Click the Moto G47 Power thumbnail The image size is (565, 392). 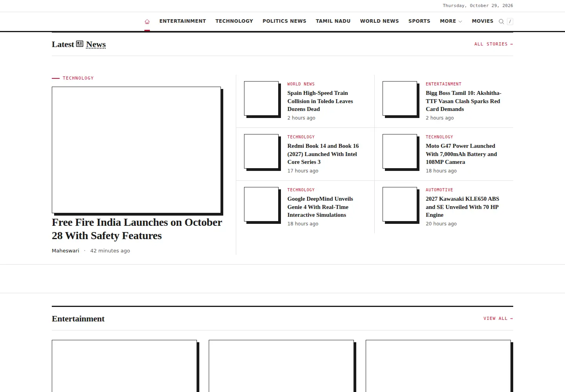[x=400, y=151]
